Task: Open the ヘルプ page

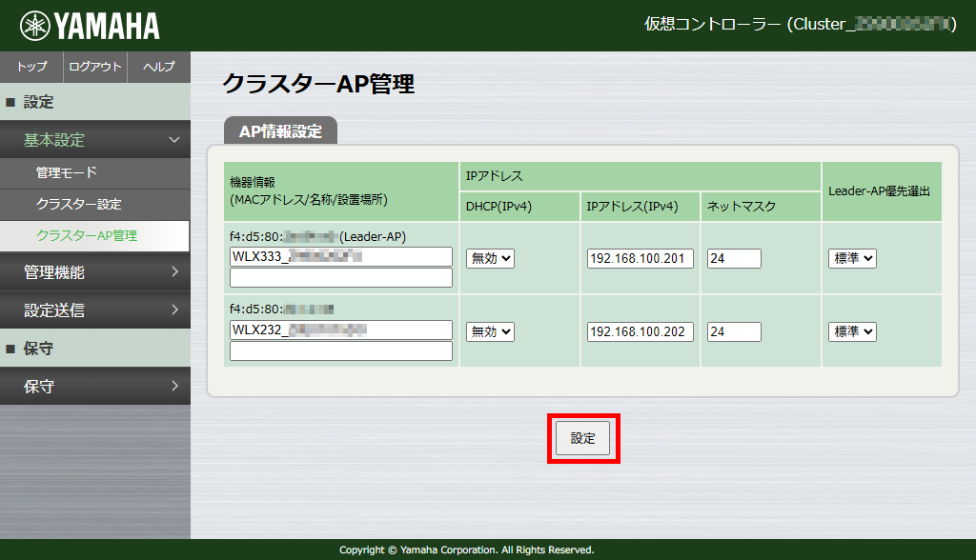Action: pyautogui.click(x=159, y=67)
